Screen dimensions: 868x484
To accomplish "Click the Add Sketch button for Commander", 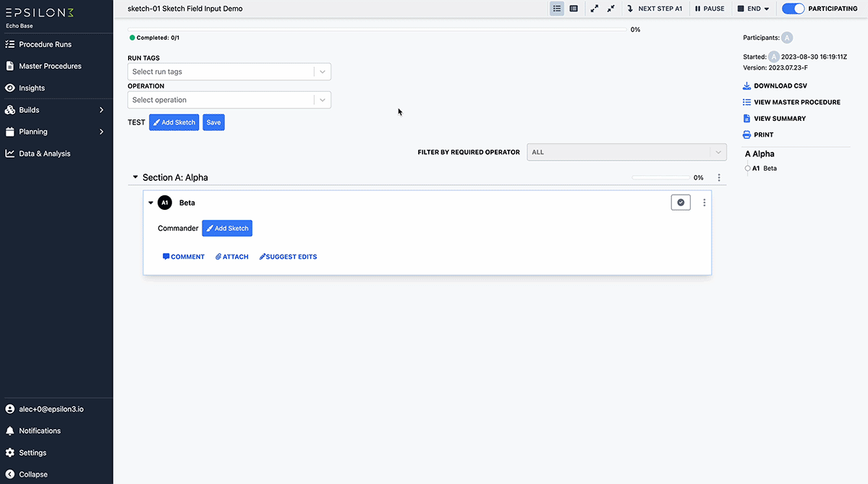I will [x=226, y=228].
